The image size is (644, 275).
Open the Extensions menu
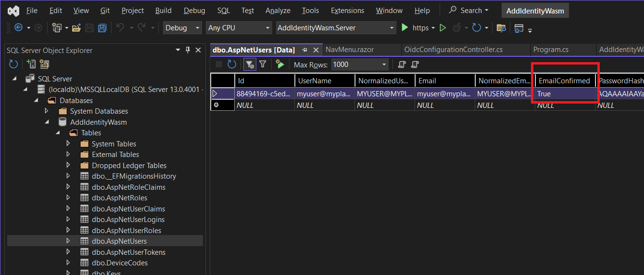pyautogui.click(x=348, y=10)
